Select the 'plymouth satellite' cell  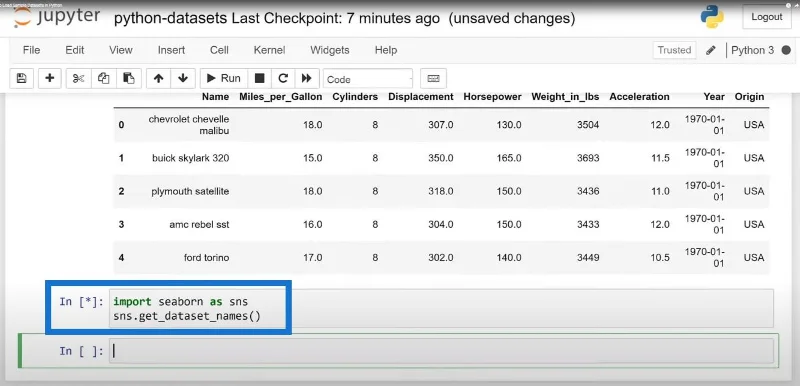pos(190,191)
